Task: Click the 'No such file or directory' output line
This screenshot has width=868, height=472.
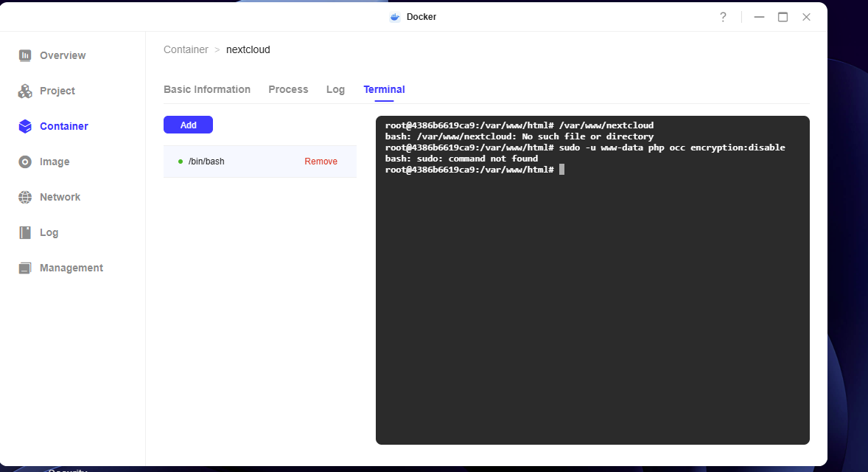Action: 519,136
